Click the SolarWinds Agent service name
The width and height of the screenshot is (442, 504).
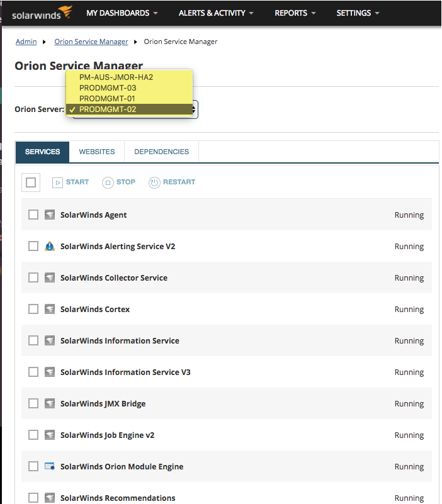[x=94, y=215]
